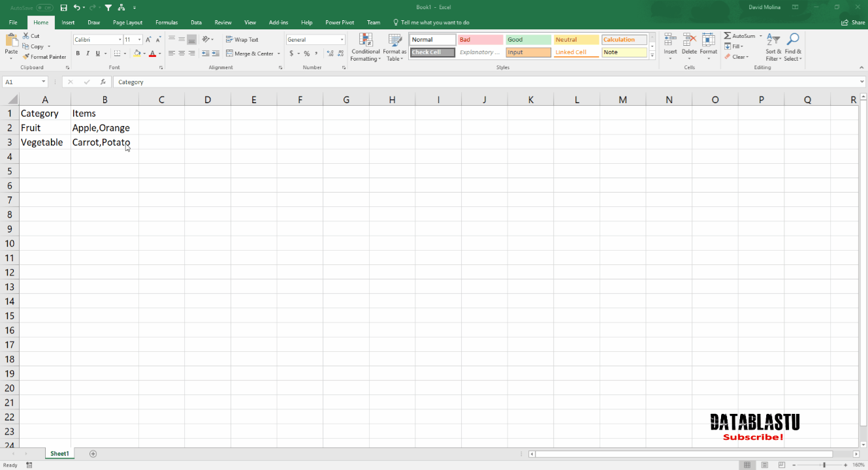Select the Format Painter tool
This screenshot has width=868, height=470.
coord(44,56)
